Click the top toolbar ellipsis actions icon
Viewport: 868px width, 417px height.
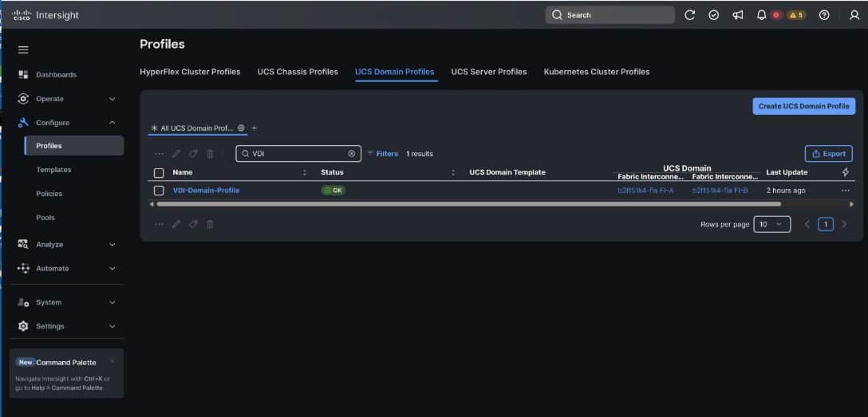click(x=160, y=154)
